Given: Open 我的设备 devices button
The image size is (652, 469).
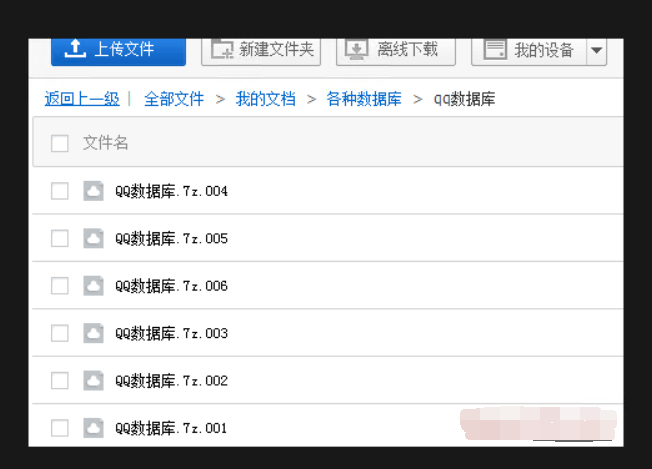Looking at the screenshot, I should pyautogui.click(x=529, y=52).
